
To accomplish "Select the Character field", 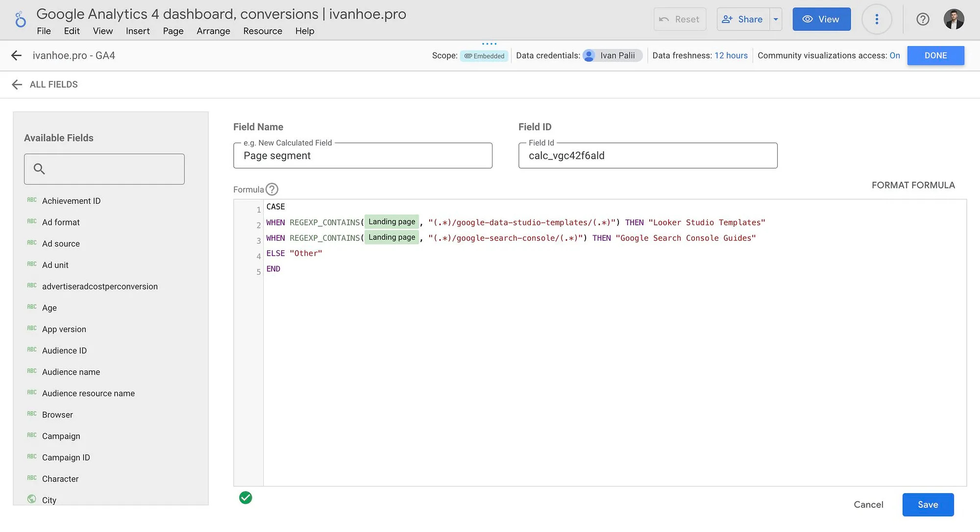I will [x=60, y=479].
